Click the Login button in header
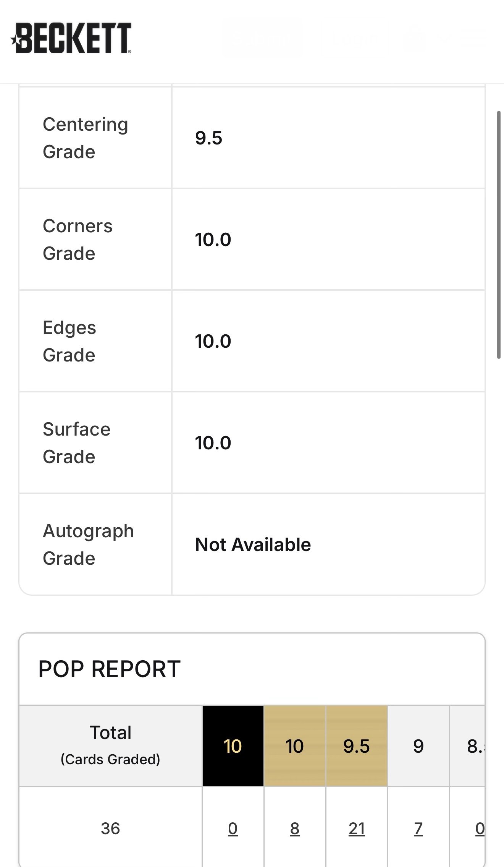 (354, 38)
